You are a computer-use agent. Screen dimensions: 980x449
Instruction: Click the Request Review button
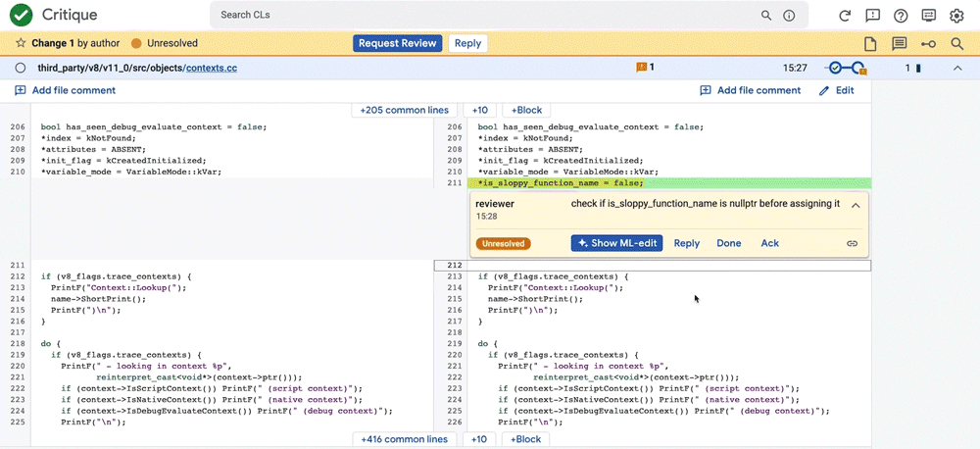(398, 43)
